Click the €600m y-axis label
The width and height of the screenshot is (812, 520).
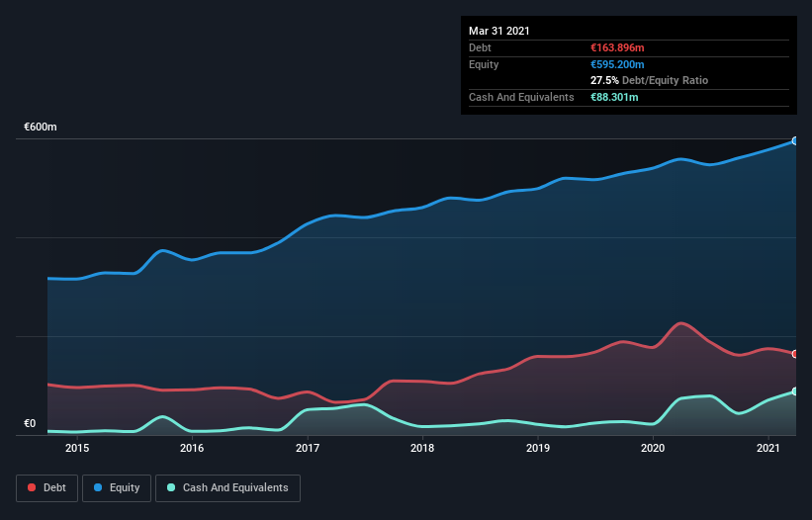point(41,127)
